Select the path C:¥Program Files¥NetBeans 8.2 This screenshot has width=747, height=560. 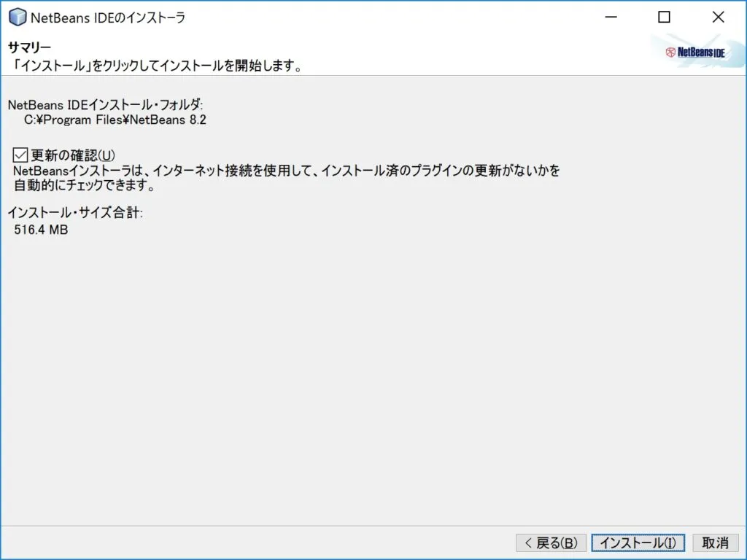pyautogui.click(x=115, y=120)
